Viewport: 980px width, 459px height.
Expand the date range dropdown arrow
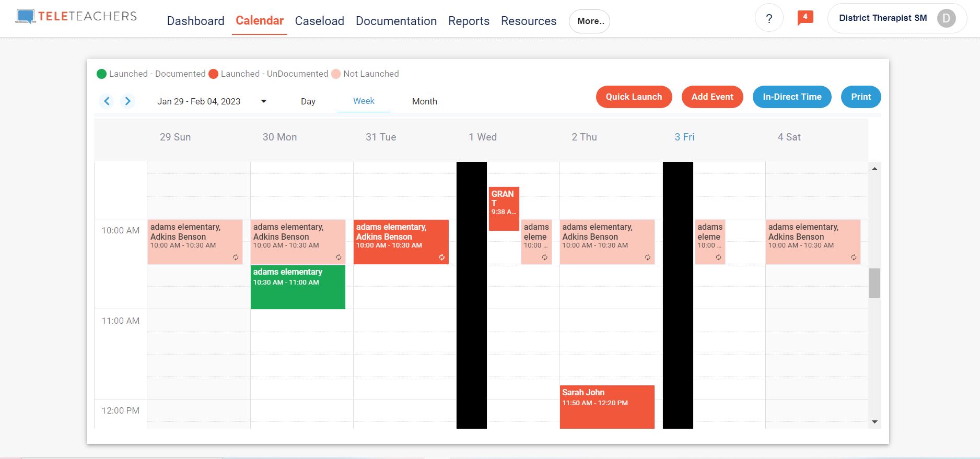[x=264, y=101]
